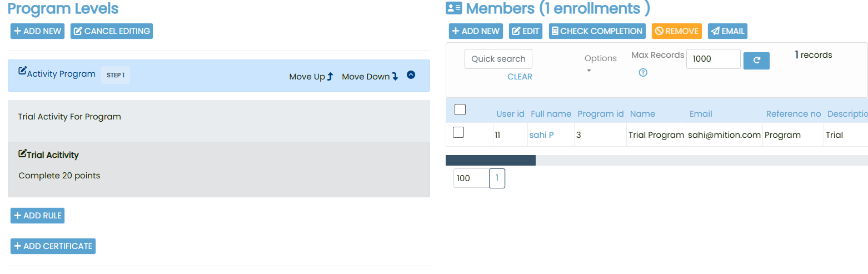Viewport: 868px width, 274px height.
Task: Click the horizontal scrollbar under the members table
Action: click(491, 161)
